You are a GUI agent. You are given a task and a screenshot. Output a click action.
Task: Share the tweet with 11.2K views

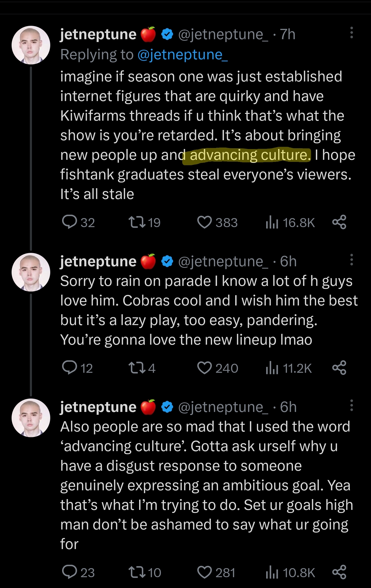pos(339,368)
